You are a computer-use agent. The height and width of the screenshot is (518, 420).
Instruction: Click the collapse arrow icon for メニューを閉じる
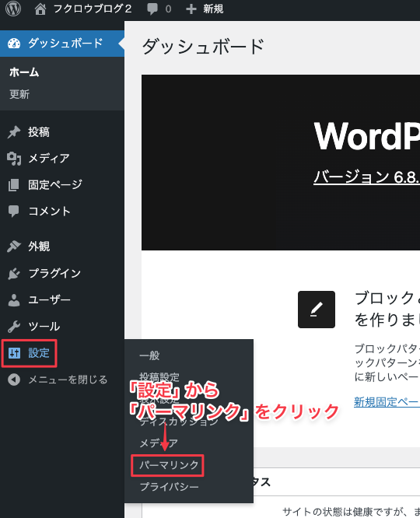(14, 380)
